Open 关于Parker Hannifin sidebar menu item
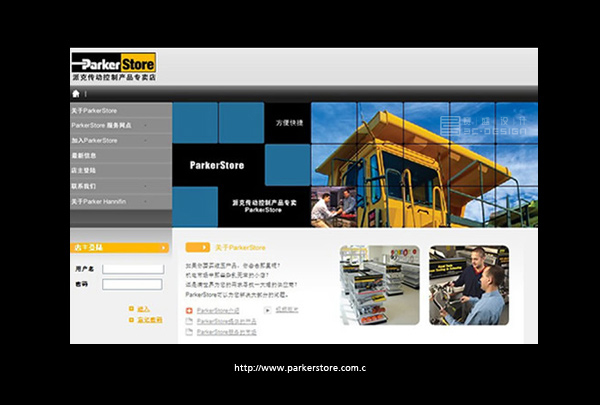The height and width of the screenshot is (405, 600). [x=99, y=201]
